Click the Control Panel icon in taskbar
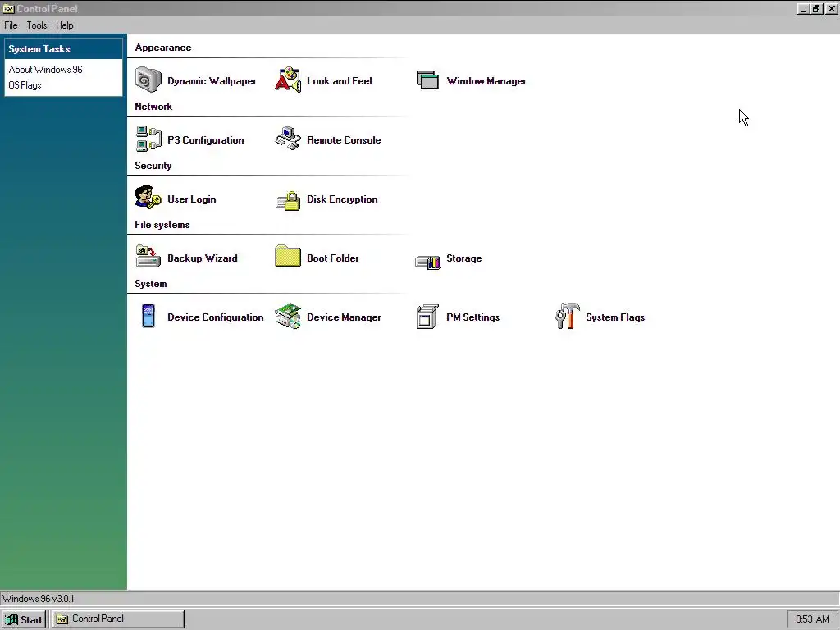 pos(62,619)
